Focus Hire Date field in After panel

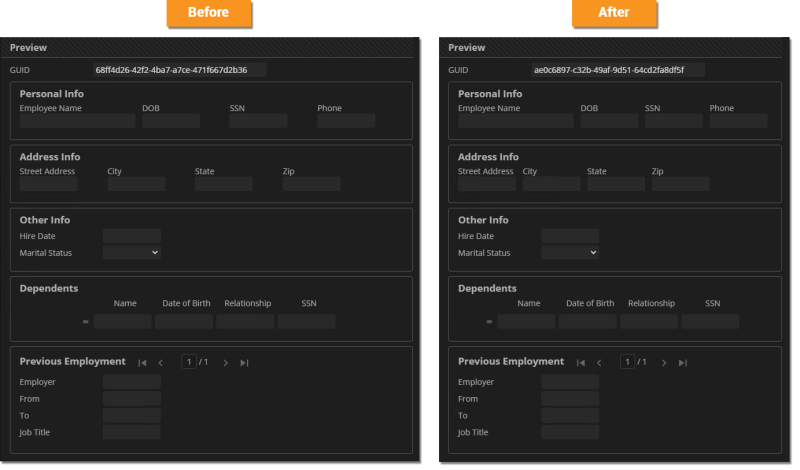click(569, 236)
